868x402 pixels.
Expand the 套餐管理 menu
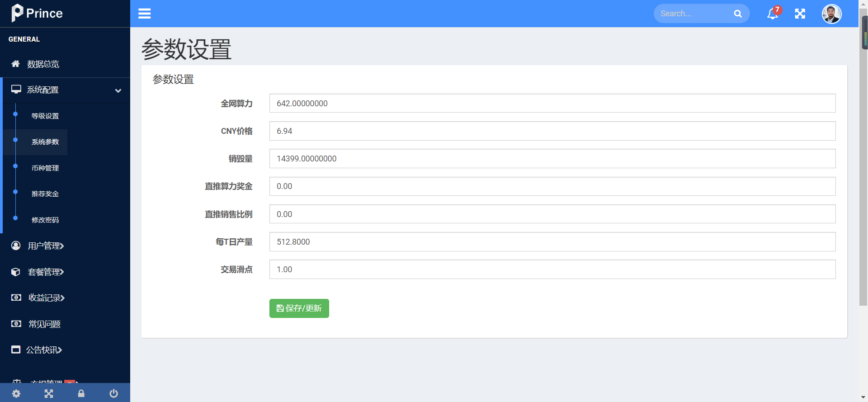(62, 272)
